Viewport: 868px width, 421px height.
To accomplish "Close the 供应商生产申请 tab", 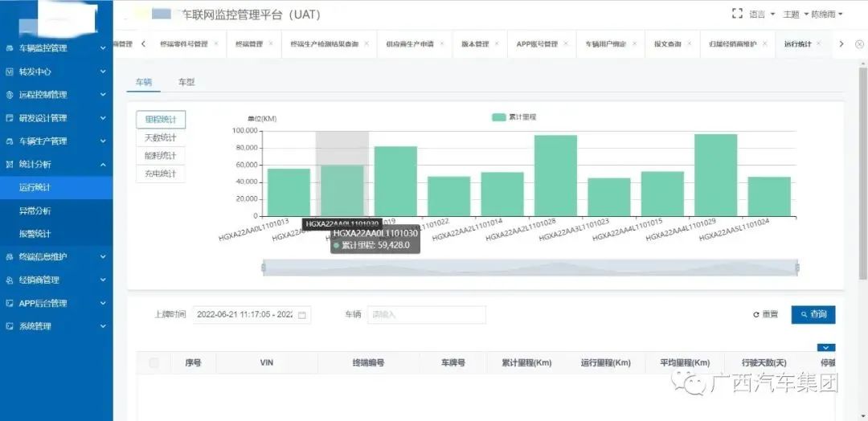I will pyautogui.click(x=442, y=43).
